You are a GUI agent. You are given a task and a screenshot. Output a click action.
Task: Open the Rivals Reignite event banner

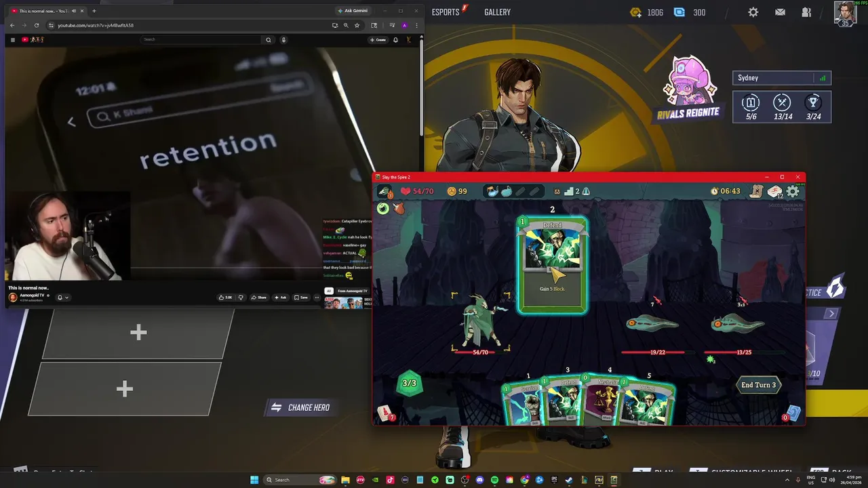(688, 89)
